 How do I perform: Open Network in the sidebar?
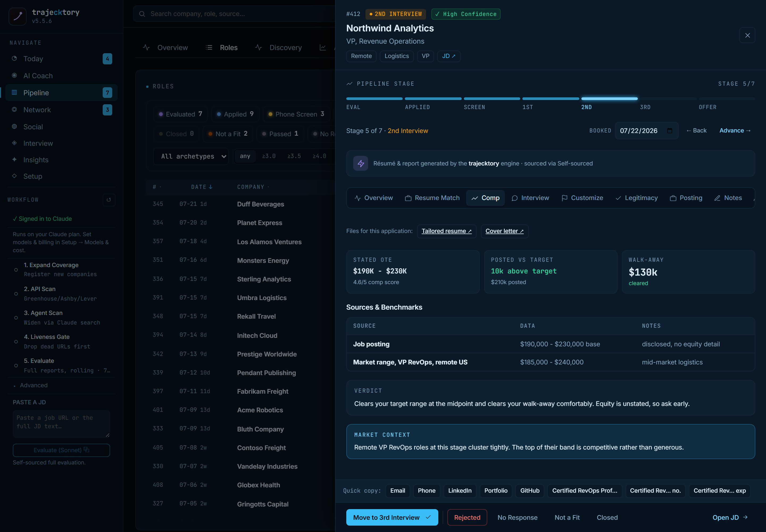(61, 110)
